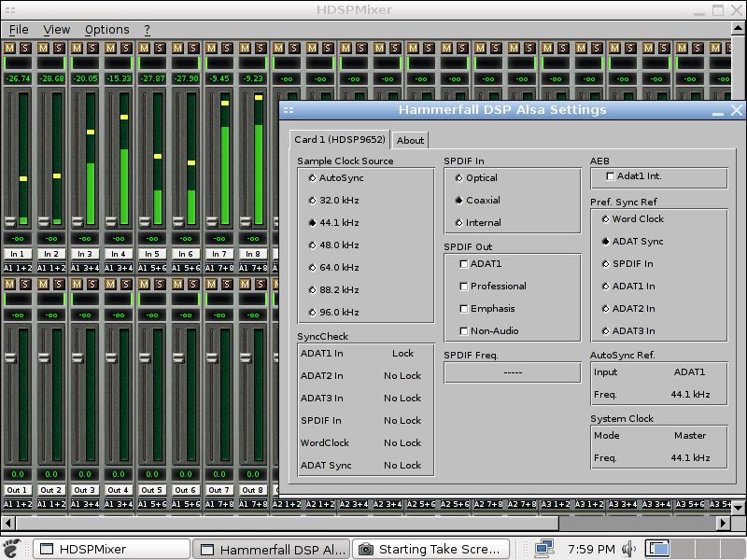The image size is (747, 560).
Task: Switch to HDSPMixer taskbar window
Action: click(112, 549)
